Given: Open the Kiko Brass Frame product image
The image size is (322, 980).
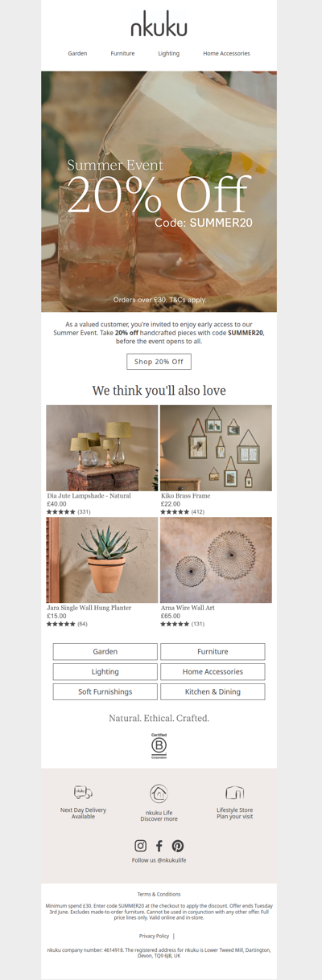Looking at the screenshot, I should (216, 448).
